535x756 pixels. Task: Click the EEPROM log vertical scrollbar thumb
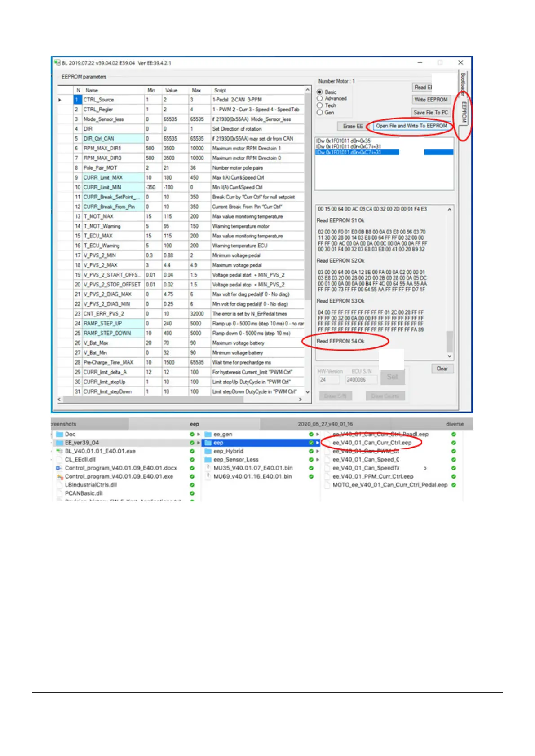(x=450, y=342)
